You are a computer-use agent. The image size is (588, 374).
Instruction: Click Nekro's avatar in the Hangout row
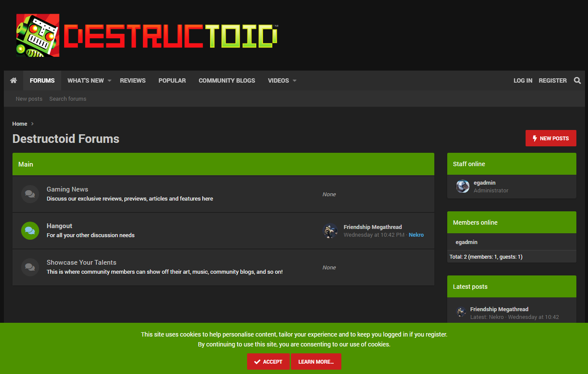330,231
